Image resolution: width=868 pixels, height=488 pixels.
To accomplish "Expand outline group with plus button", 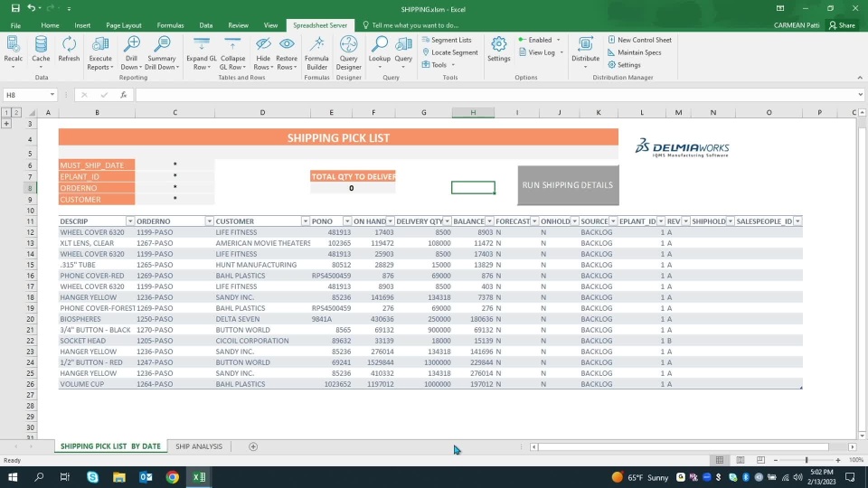I will click(x=6, y=124).
